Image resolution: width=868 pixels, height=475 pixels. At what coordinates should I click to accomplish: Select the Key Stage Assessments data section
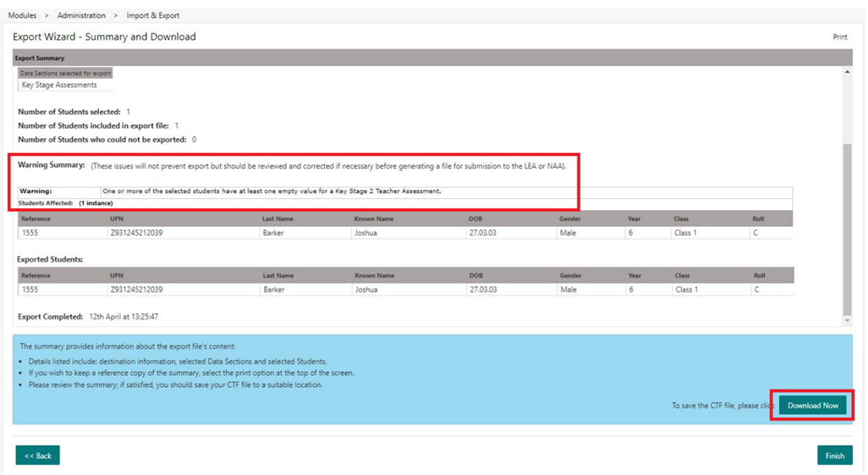(59, 85)
